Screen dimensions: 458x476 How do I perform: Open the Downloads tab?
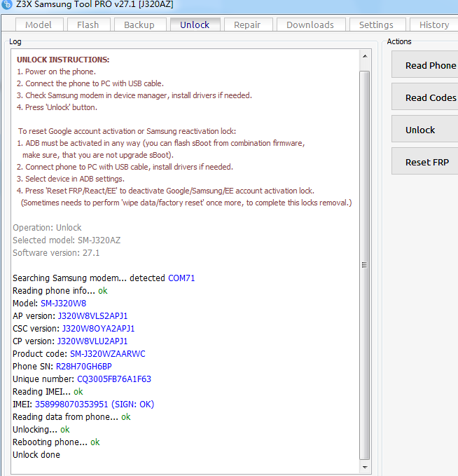click(311, 25)
